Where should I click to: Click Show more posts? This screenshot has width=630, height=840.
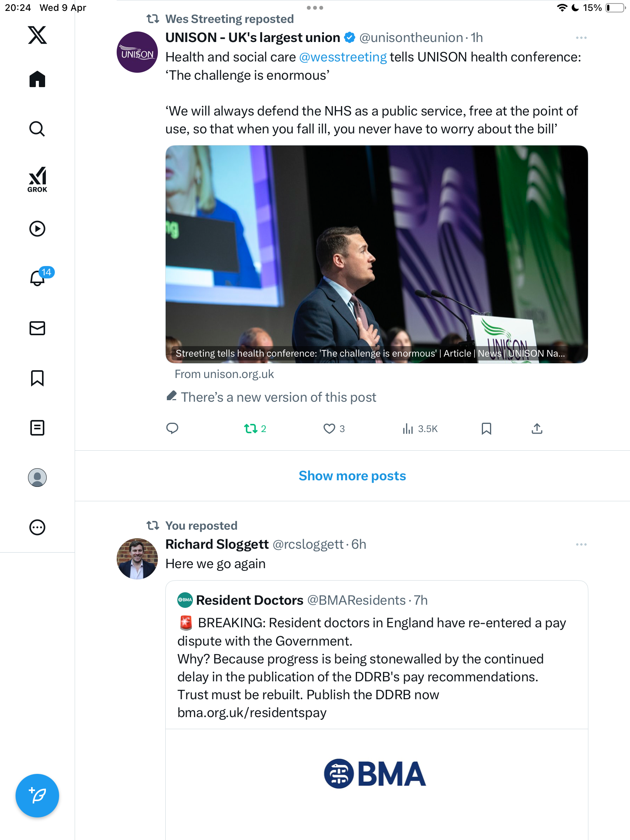click(x=352, y=476)
